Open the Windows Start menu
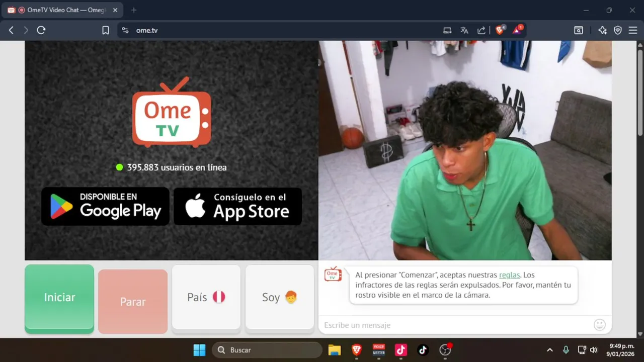The width and height of the screenshot is (644, 362). [x=200, y=350]
